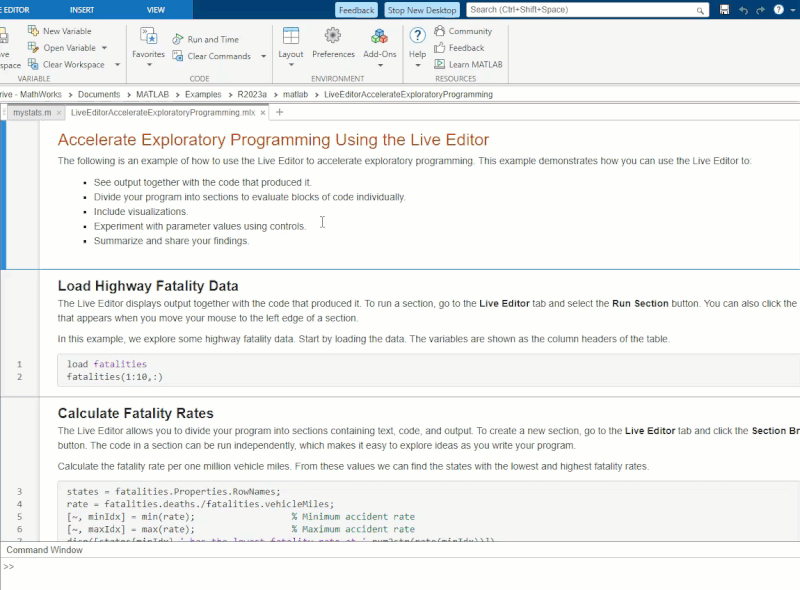Click the Undo arrow icon

point(742,10)
